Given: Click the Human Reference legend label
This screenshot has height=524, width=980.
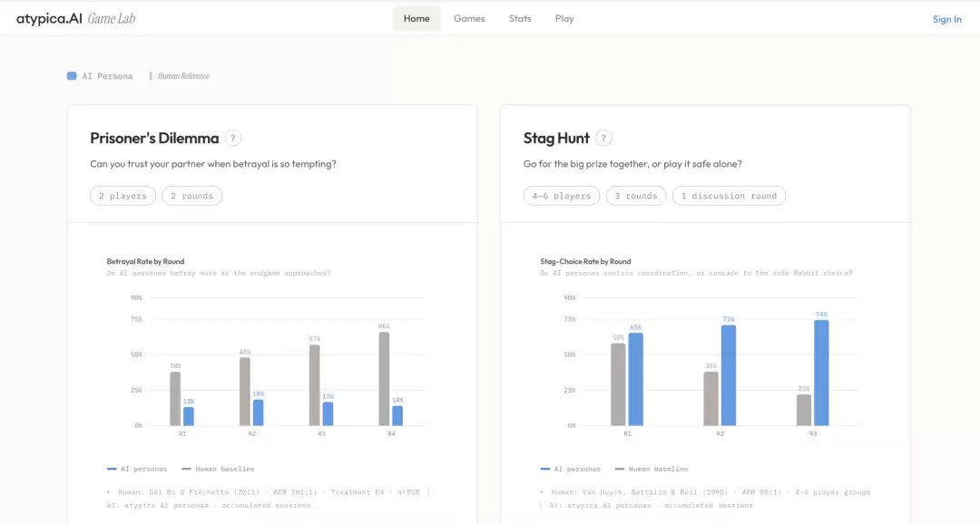Looking at the screenshot, I should click(183, 75).
